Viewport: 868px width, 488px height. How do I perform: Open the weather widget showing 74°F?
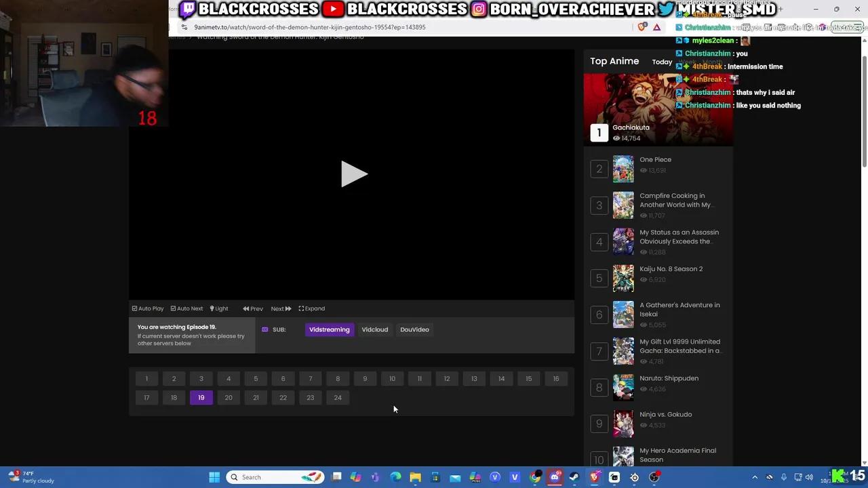pyautogui.click(x=31, y=477)
